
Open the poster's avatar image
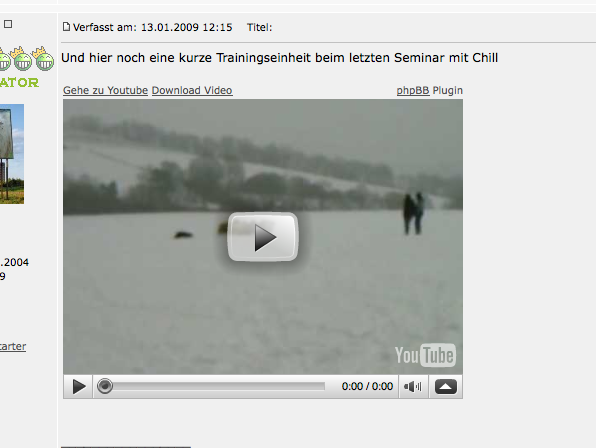[12, 154]
